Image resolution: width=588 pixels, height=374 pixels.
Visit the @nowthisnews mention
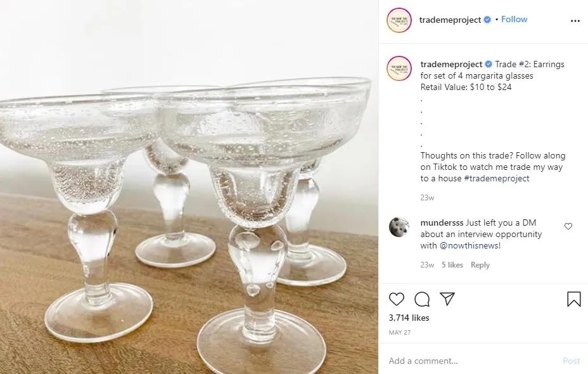click(x=469, y=245)
